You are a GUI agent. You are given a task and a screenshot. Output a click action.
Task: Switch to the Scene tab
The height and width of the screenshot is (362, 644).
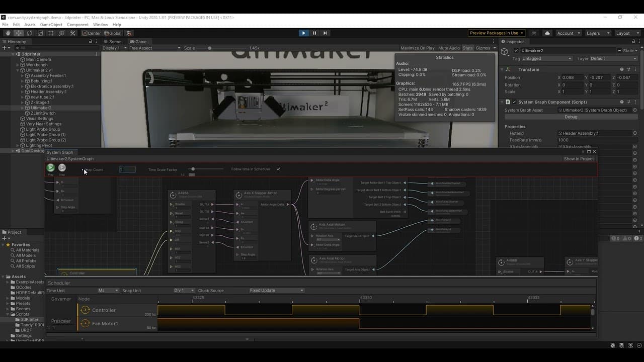[x=112, y=42]
